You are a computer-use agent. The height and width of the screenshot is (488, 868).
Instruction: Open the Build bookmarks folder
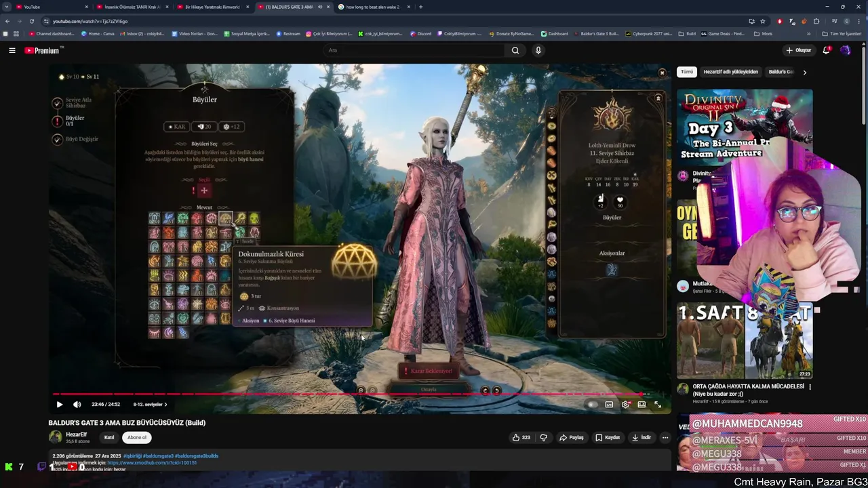(x=687, y=33)
